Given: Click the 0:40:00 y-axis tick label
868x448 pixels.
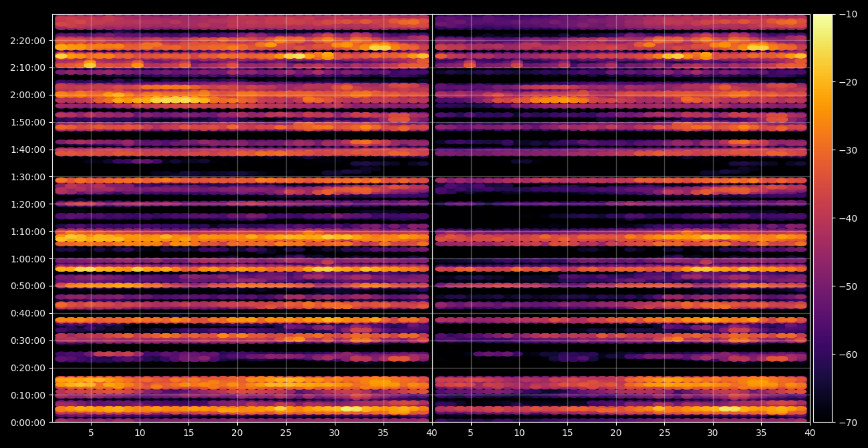Looking at the screenshot, I should click(28, 313).
